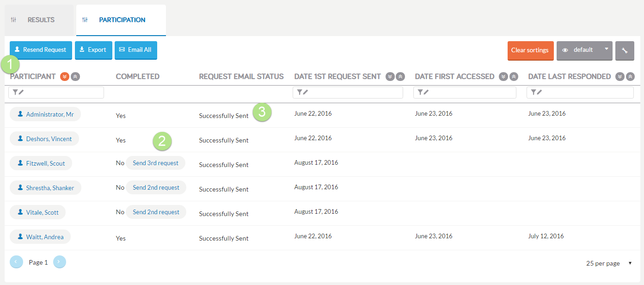The width and height of the screenshot is (644, 285).
Task: Send 3rd request to Fitzwell, Scout
Action: click(155, 163)
